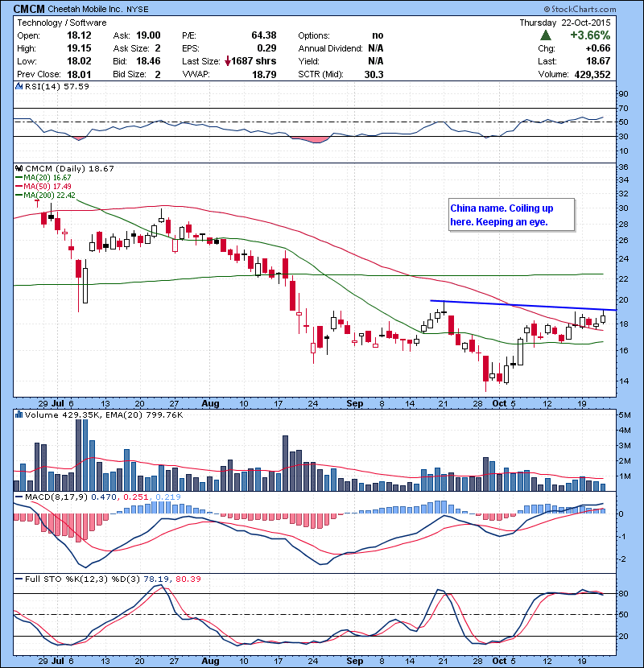
Task: Click the Annual Dividend N/A value
Action: click(375, 48)
